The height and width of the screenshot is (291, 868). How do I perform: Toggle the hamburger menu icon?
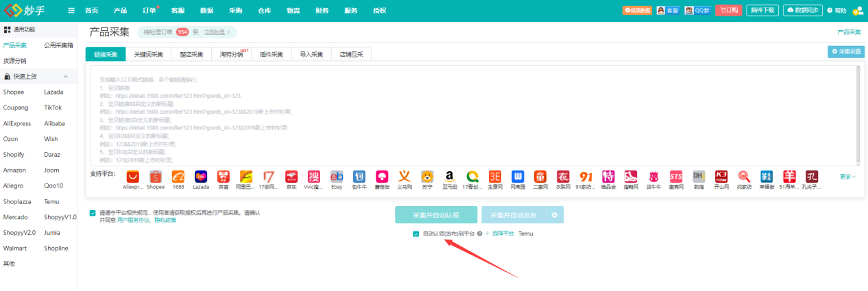click(x=71, y=10)
